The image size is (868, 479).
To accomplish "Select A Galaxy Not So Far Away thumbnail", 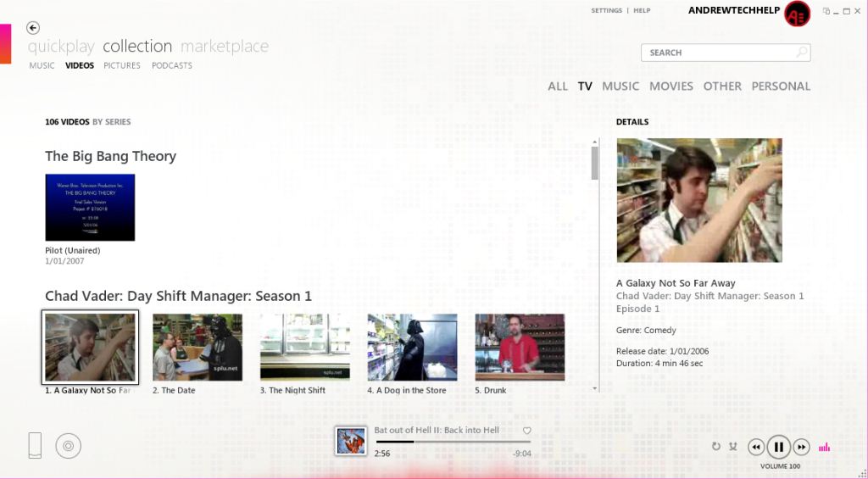I will [90, 348].
